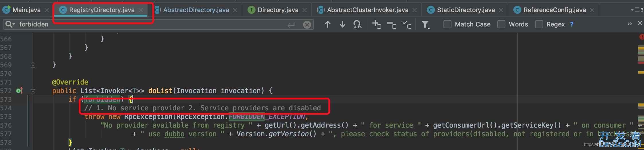
Task: Go to previous search occurrence
Action: [x=328, y=24]
